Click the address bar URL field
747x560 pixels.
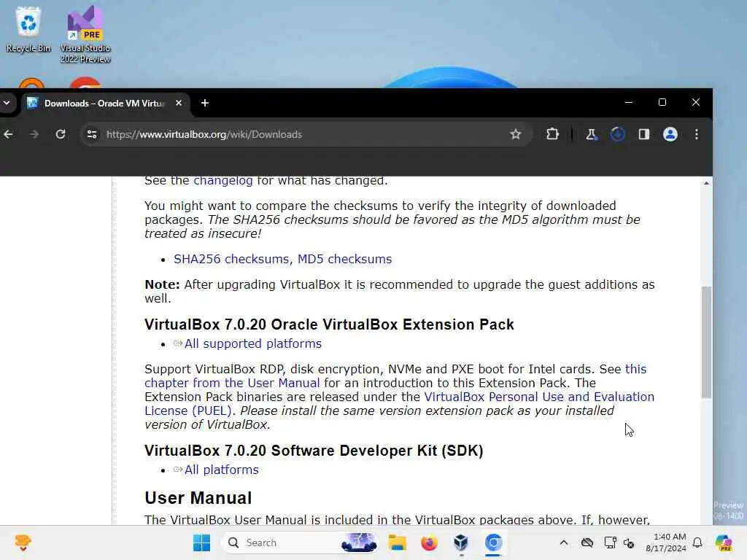pos(305,134)
